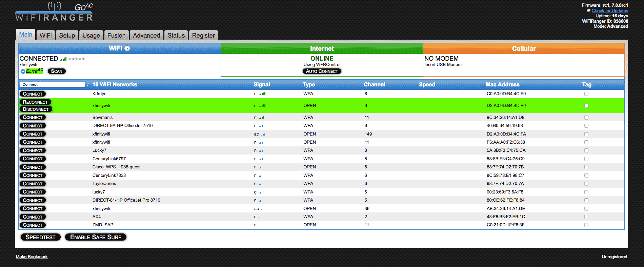Image resolution: width=644 pixels, height=267 pixels.
Task: Connect to DIRECT-9A-HP OfficeJet 7510
Action: pyautogui.click(x=33, y=126)
